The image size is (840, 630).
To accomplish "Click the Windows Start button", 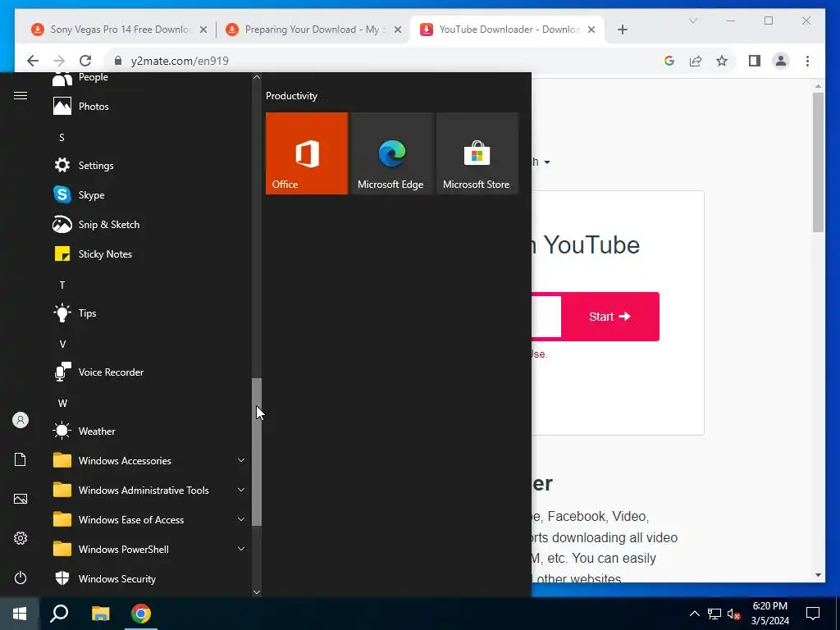I will (x=20, y=614).
